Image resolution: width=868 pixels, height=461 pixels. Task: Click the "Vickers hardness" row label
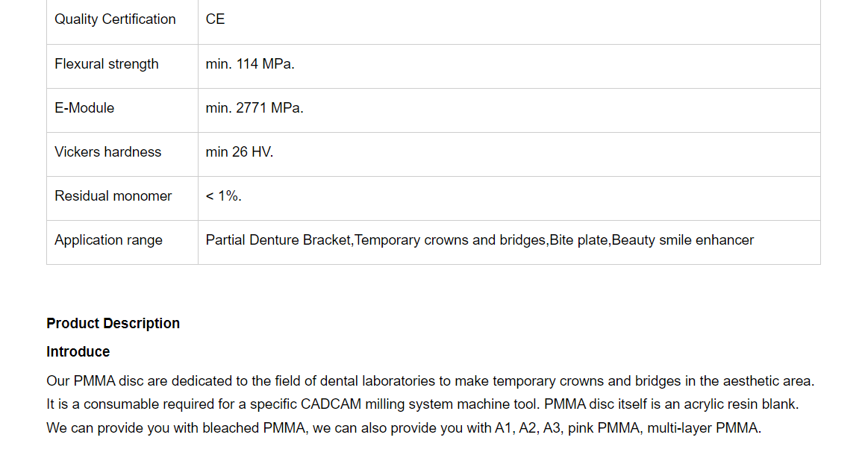click(x=107, y=152)
